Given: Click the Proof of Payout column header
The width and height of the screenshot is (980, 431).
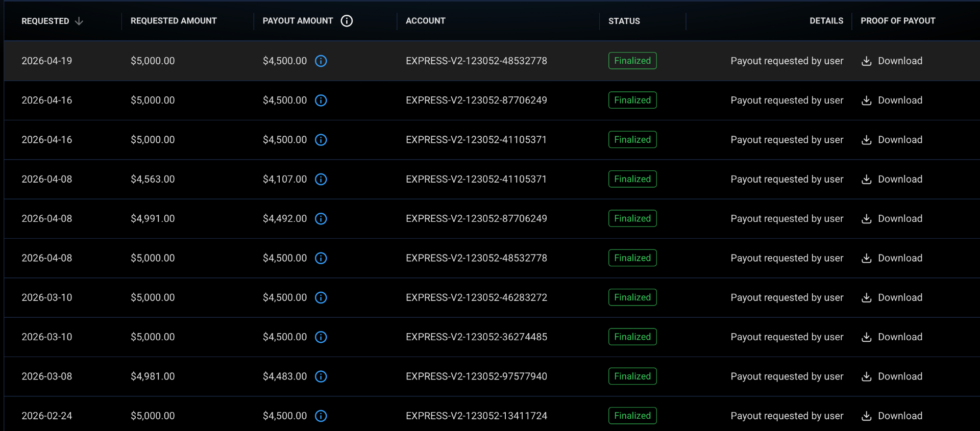Looking at the screenshot, I should 898,21.
